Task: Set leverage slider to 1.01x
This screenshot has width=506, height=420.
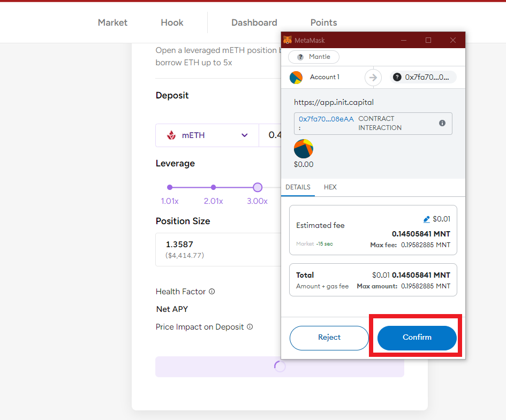Action: point(170,187)
